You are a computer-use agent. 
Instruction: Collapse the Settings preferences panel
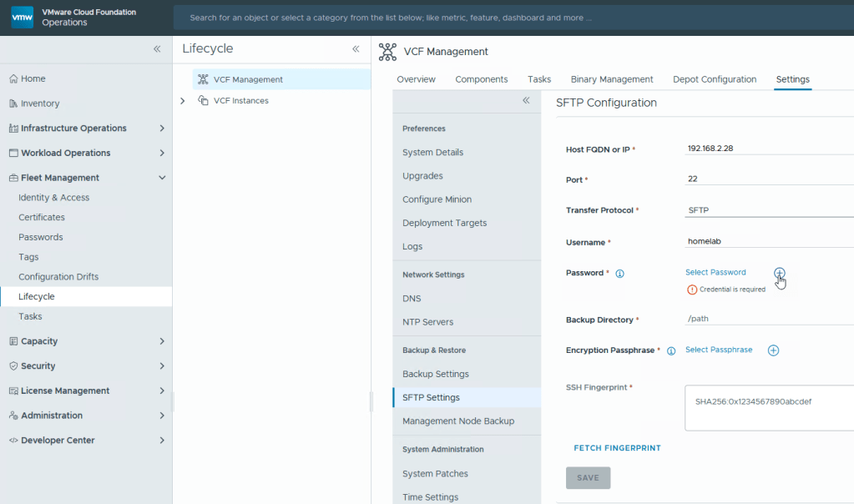[526, 101]
